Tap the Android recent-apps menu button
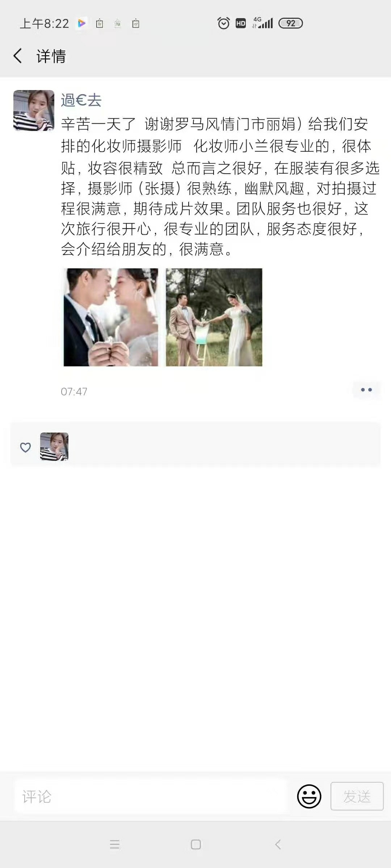This screenshot has width=391, height=868. [115, 844]
